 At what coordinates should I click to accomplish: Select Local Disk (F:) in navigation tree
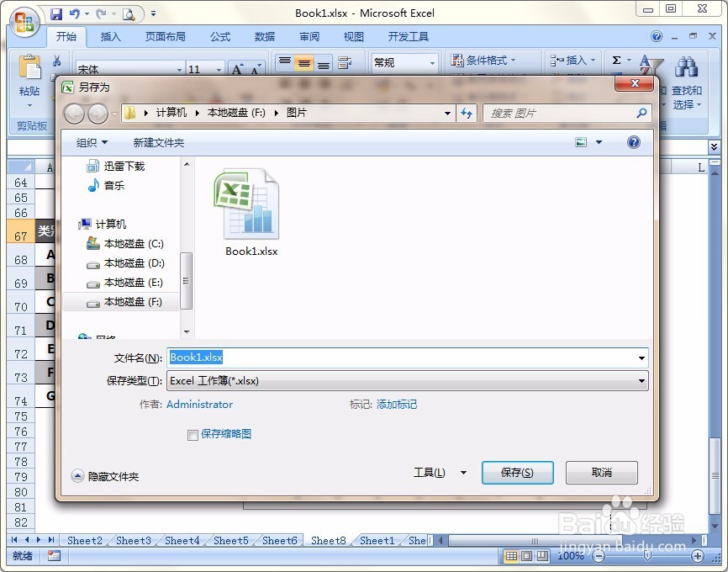pyautogui.click(x=124, y=302)
